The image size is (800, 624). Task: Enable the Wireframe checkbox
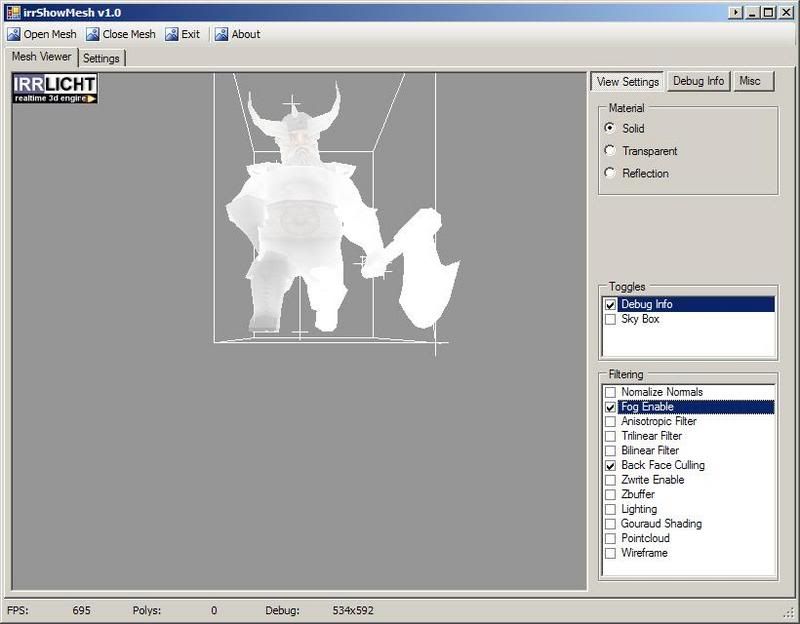[x=610, y=553]
